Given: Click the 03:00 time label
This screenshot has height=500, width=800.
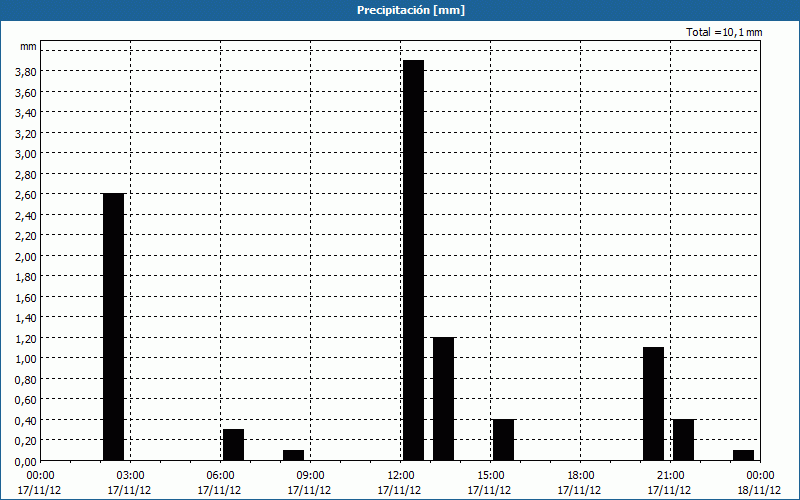Looking at the screenshot, I should click(131, 476).
